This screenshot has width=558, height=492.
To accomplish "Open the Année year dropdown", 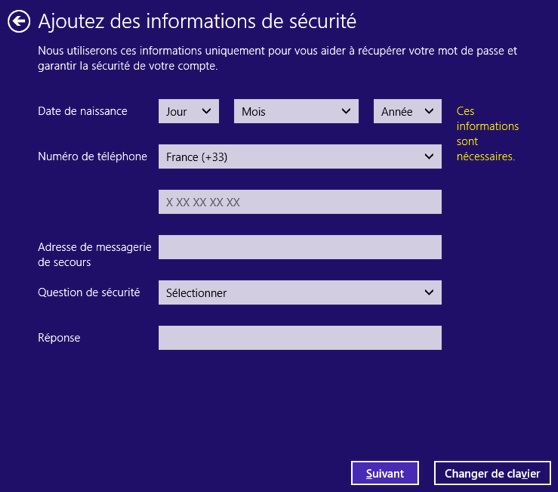I will click(x=407, y=111).
